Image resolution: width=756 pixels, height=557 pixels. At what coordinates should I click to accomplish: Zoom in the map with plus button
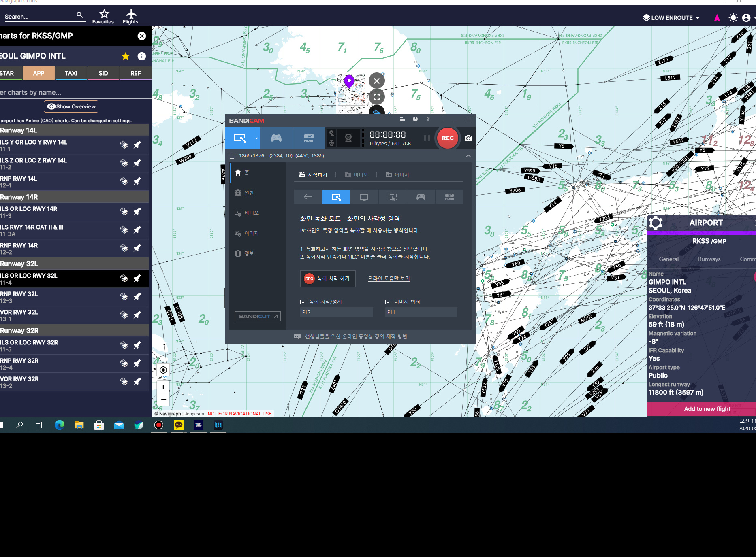click(x=163, y=387)
